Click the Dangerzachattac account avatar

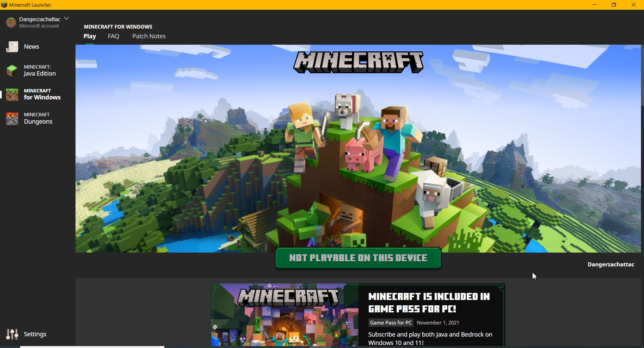tap(11, 23)
